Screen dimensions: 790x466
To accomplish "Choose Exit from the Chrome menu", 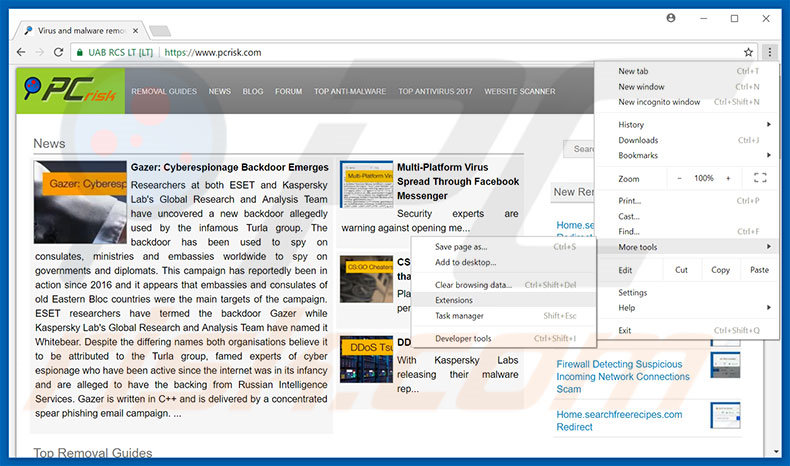I will click(686, 330).
